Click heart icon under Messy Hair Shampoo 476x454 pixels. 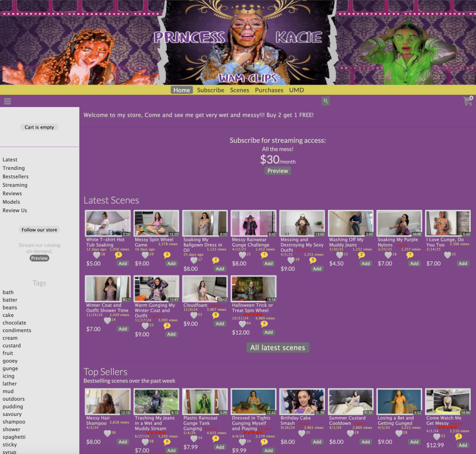(x=107, y=433)
